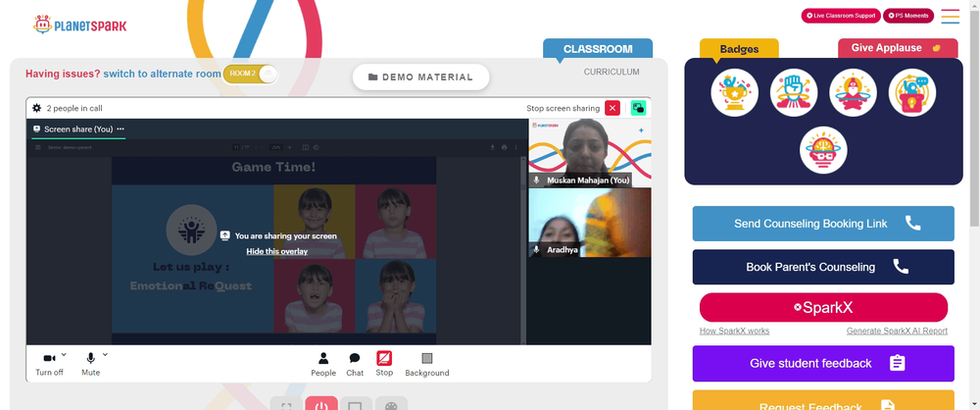Click mic icon on Muskan Mahajan's tile
The width and height of the screenshot is (980, 410).
(536, 180)
